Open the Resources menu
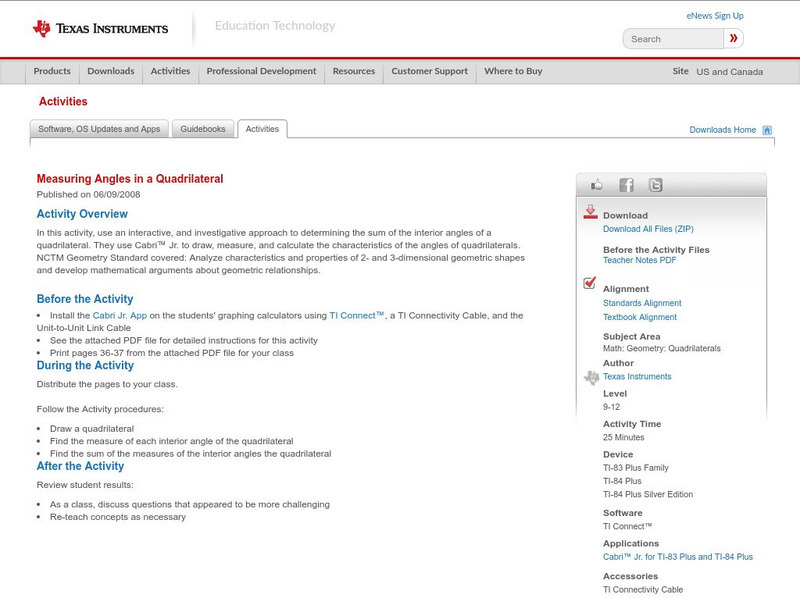Viewport: 800px width, 598px height. (354, 71)
